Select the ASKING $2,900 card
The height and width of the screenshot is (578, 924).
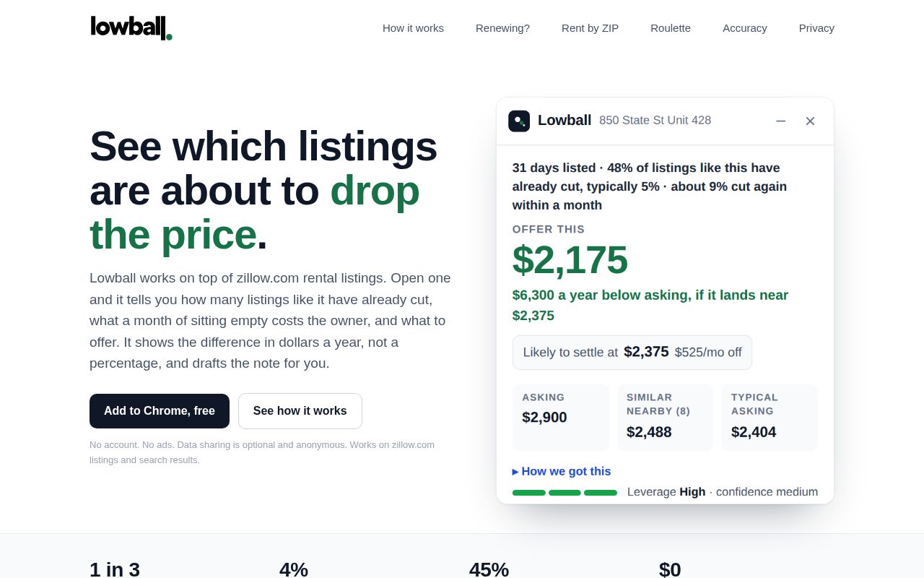tap(561, 418)
